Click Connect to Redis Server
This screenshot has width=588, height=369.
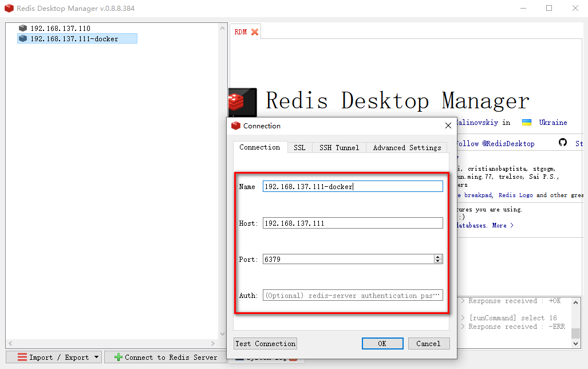(165, 358)
